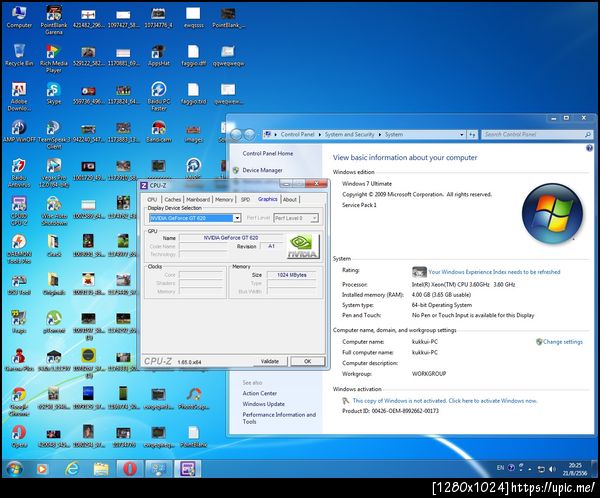
Task: Open the Computer desktop icon
Action: pos(19,18)
